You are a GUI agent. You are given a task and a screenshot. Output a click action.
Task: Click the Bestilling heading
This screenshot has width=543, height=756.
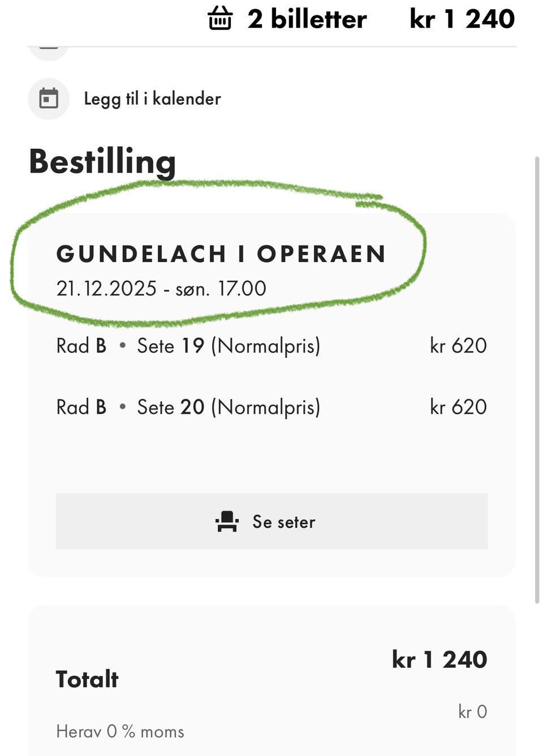[102, 162]
